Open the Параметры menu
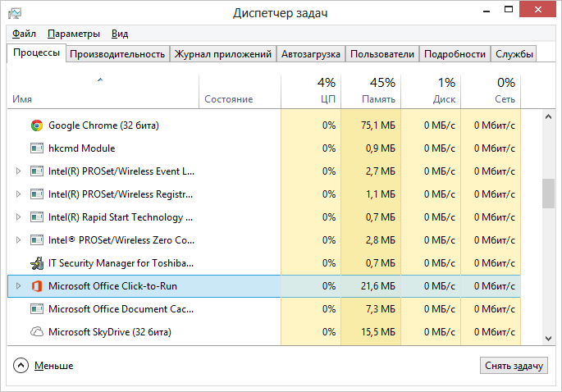The width and height of the screenshot is (562, 392). [x=74, y=34]
